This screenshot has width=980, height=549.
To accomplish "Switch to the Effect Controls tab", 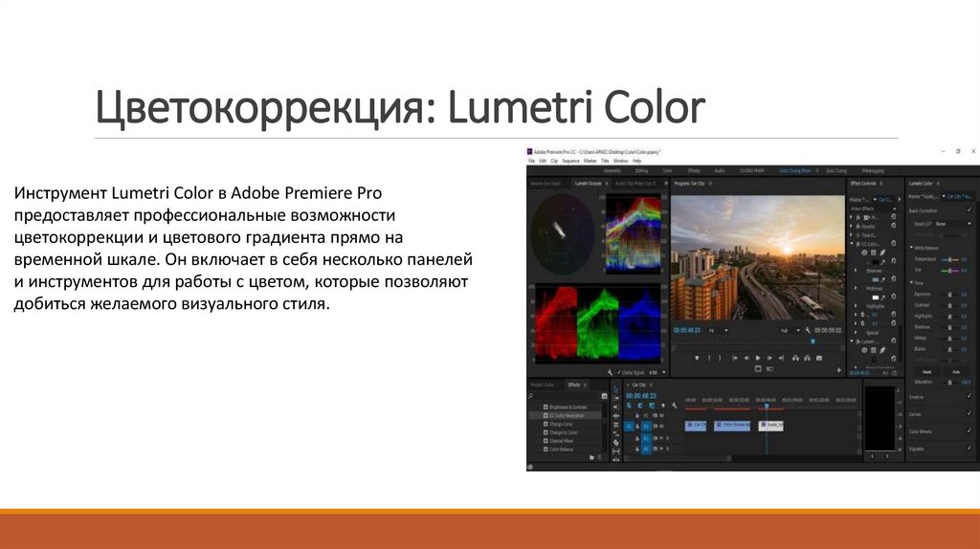I will pyautogui.click(x=863, y=184).
